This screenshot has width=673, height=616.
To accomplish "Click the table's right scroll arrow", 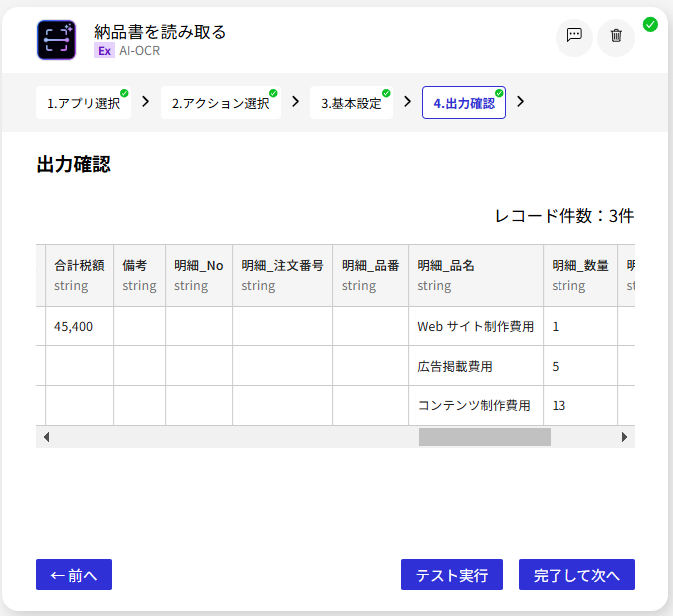I will coord(624,437).
